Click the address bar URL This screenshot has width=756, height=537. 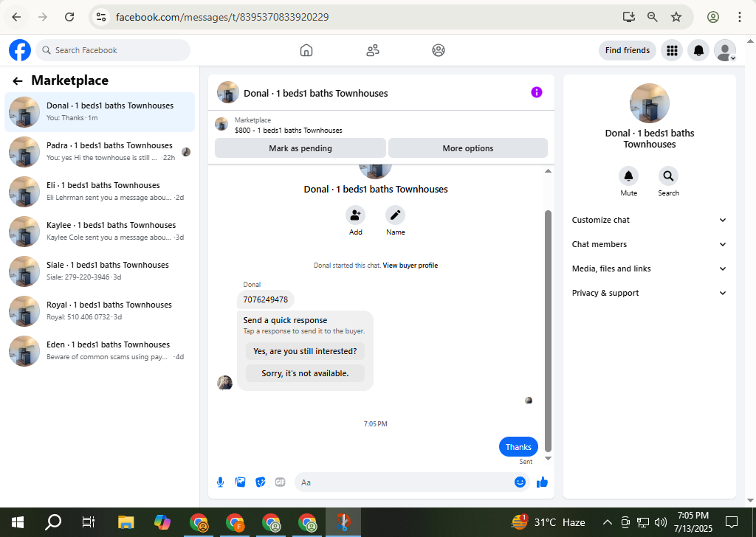(222, 17)
